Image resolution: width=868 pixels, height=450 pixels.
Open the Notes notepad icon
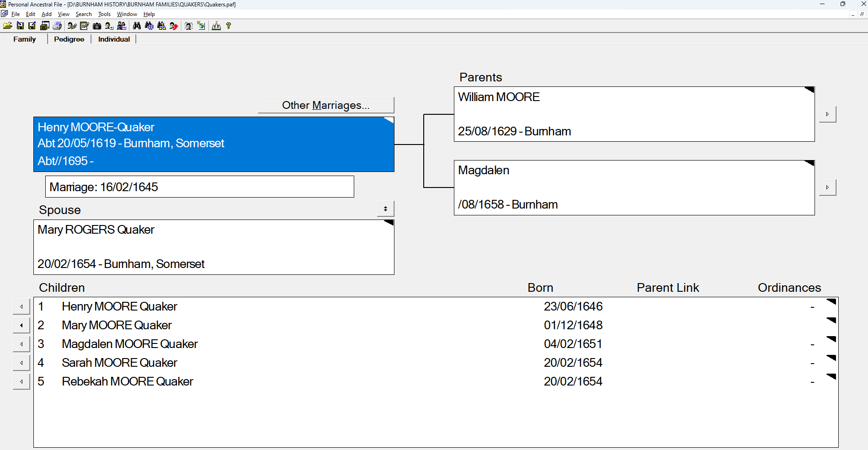(x=85, y=26)
